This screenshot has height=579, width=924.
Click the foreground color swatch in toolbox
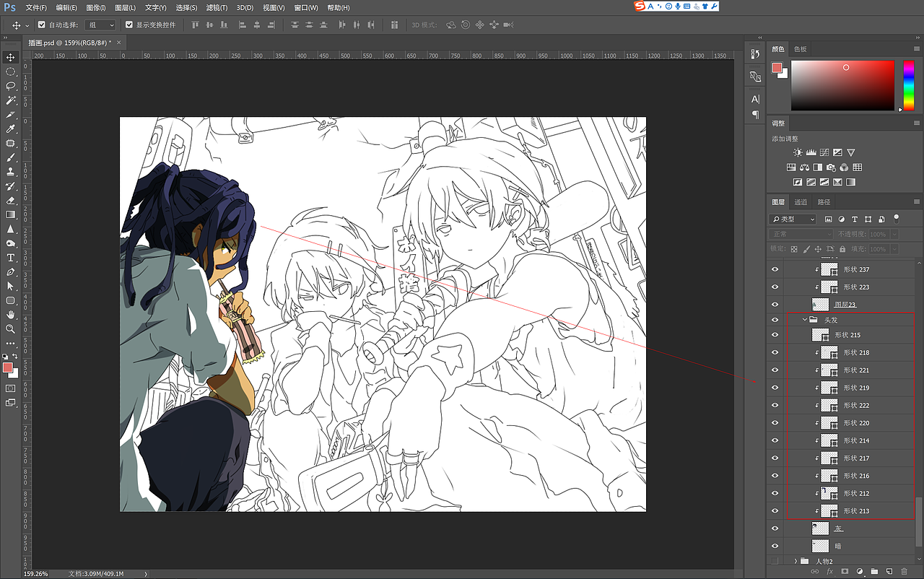click(8, 367)
